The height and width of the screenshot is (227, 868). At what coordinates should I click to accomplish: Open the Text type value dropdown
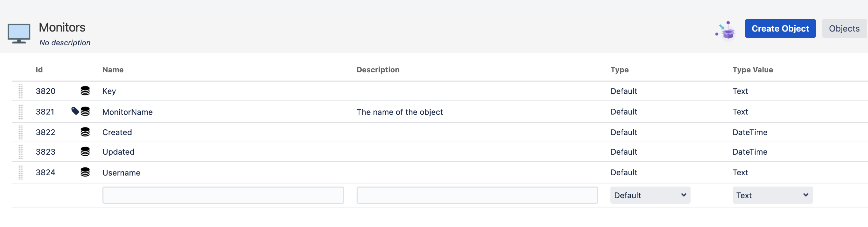(x=772, y=195)
